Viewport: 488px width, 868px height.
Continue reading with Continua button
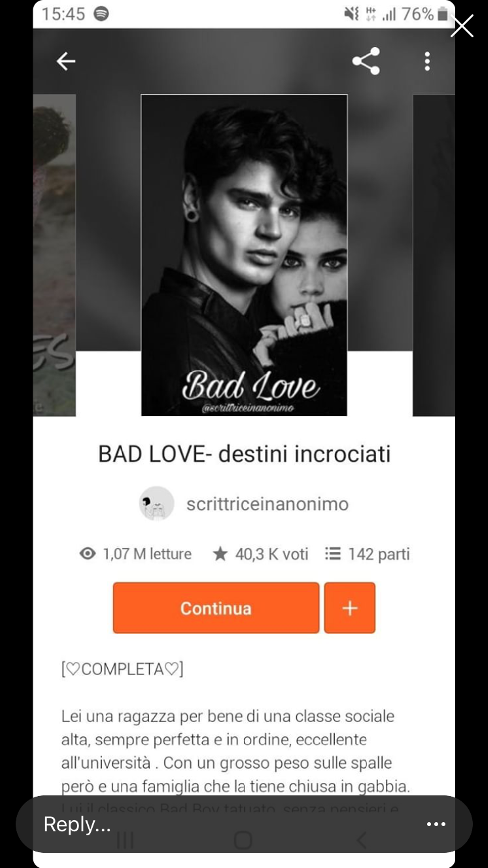point(216,608)
